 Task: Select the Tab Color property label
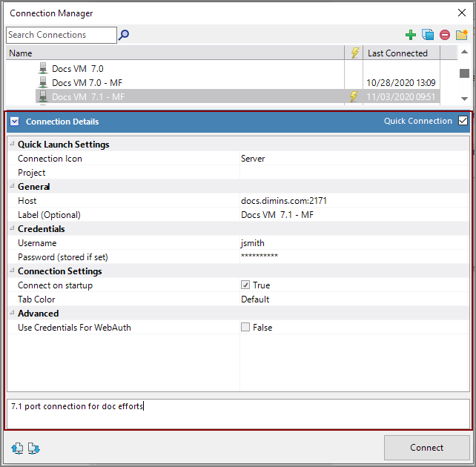[36, 299]
